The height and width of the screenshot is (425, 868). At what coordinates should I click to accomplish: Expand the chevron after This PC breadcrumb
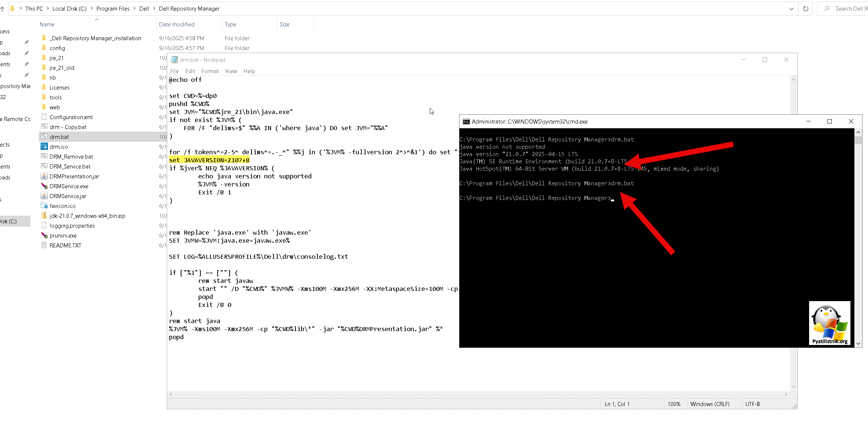click(48, 8)
